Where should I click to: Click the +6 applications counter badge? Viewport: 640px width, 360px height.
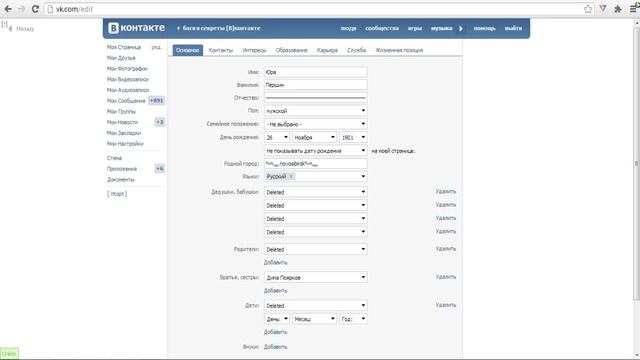tap(160, 169)
